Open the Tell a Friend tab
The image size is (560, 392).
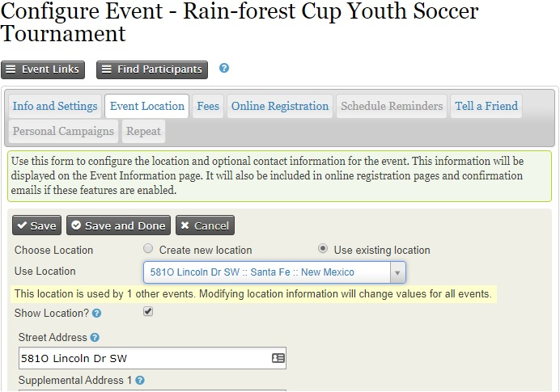pos(486,107)
